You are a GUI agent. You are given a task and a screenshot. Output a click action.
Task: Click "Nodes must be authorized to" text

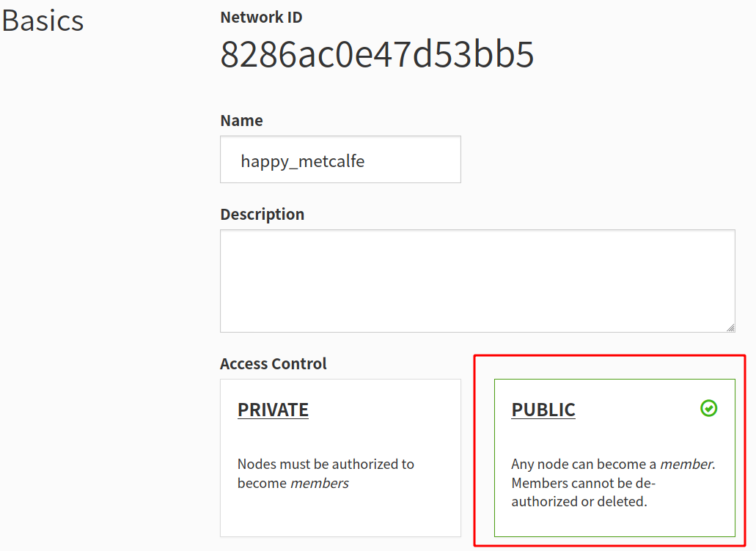click(x=326, y=464)
